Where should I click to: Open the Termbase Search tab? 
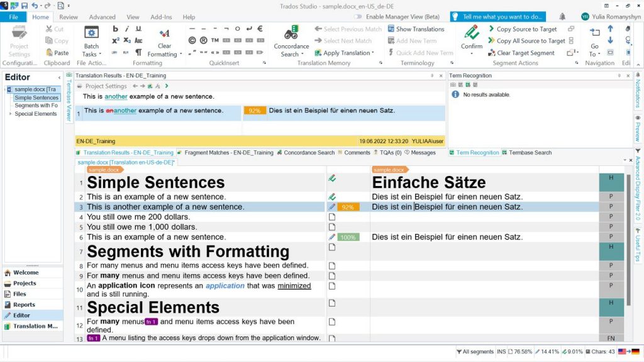click(x=527, y=152)
